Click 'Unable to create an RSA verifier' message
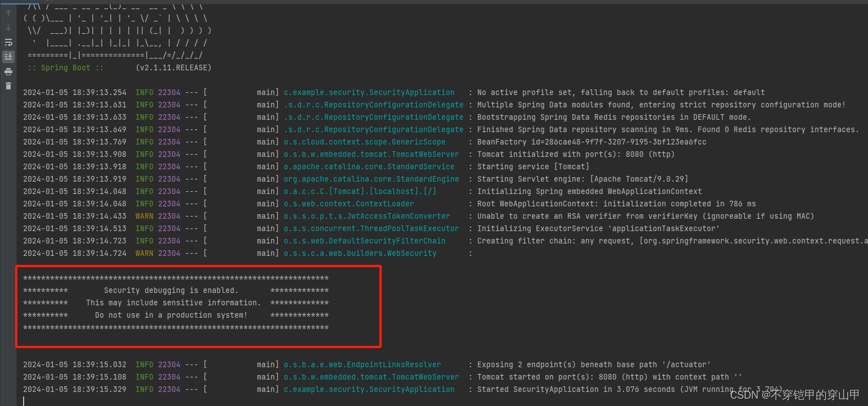 click(645, 216)
